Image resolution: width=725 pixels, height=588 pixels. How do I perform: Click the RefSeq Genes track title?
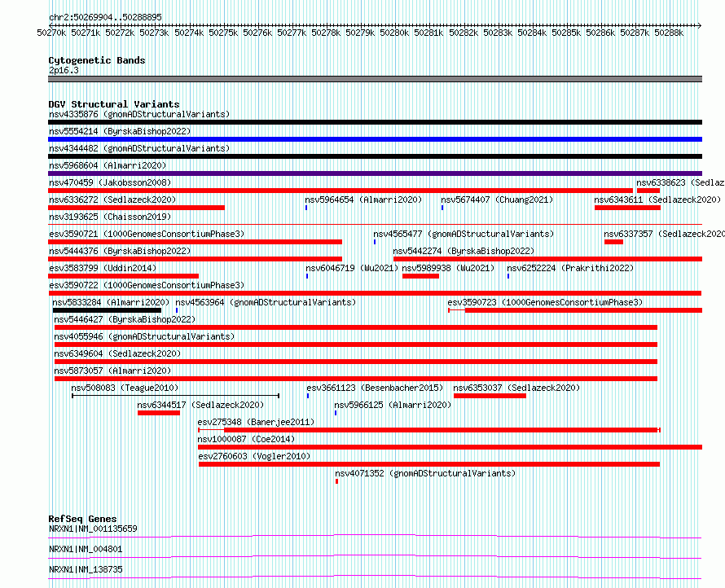(83, 519)
